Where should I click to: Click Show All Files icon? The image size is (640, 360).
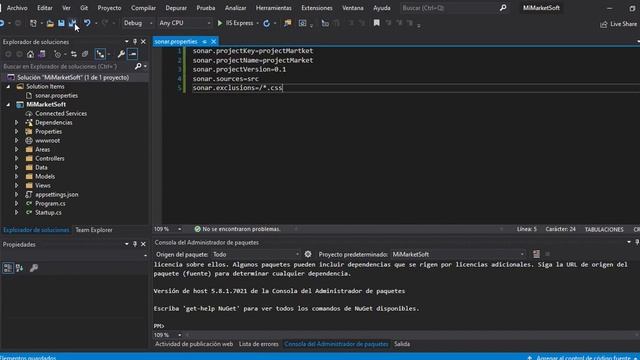pos(85,54)
